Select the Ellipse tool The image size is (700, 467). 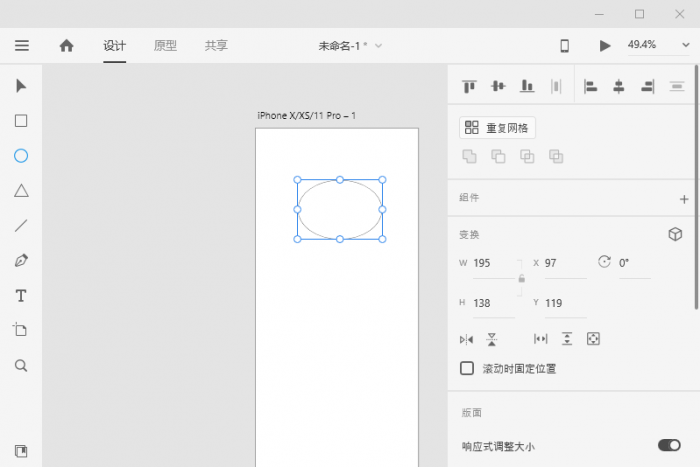21,156
